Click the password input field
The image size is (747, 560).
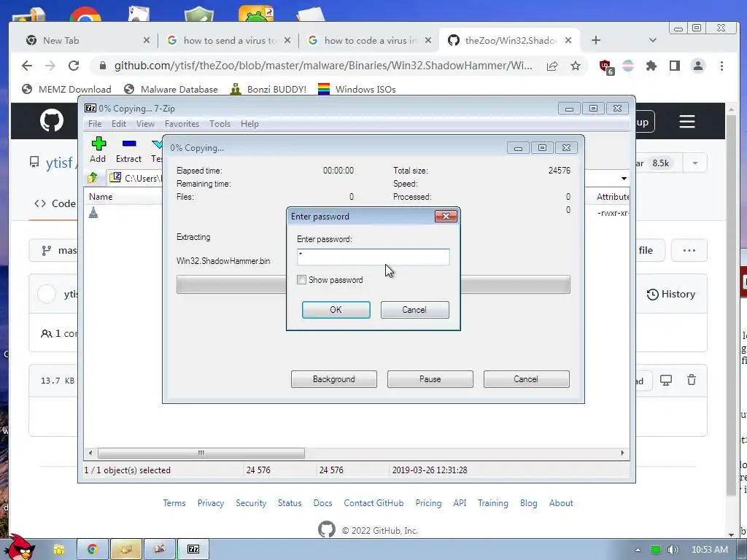click(373, 257)
